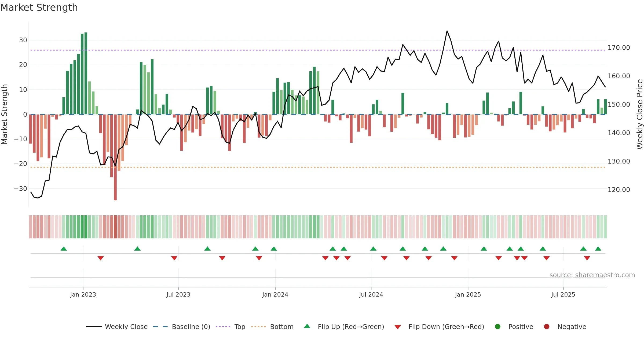Select the flip-up marker just before Jan 2024
Viewport: 644px width, 362px height.
[274, 249]
